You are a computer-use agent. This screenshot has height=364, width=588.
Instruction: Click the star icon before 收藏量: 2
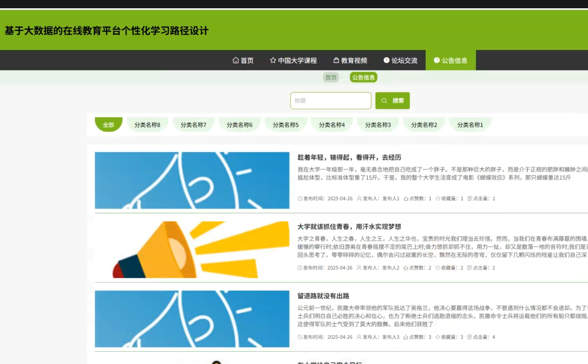pos(438,268)
